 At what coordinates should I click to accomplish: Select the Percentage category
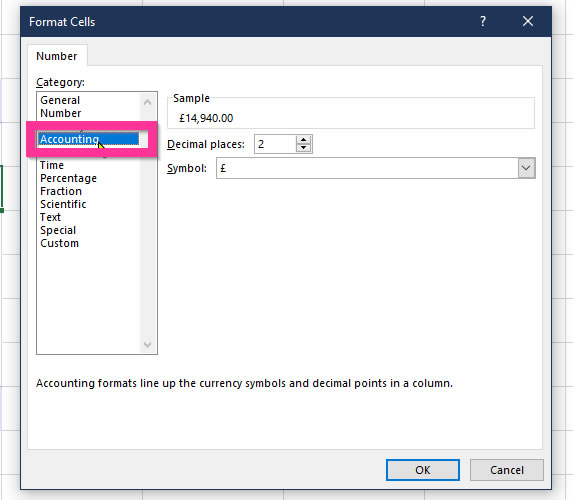(68, 178)
